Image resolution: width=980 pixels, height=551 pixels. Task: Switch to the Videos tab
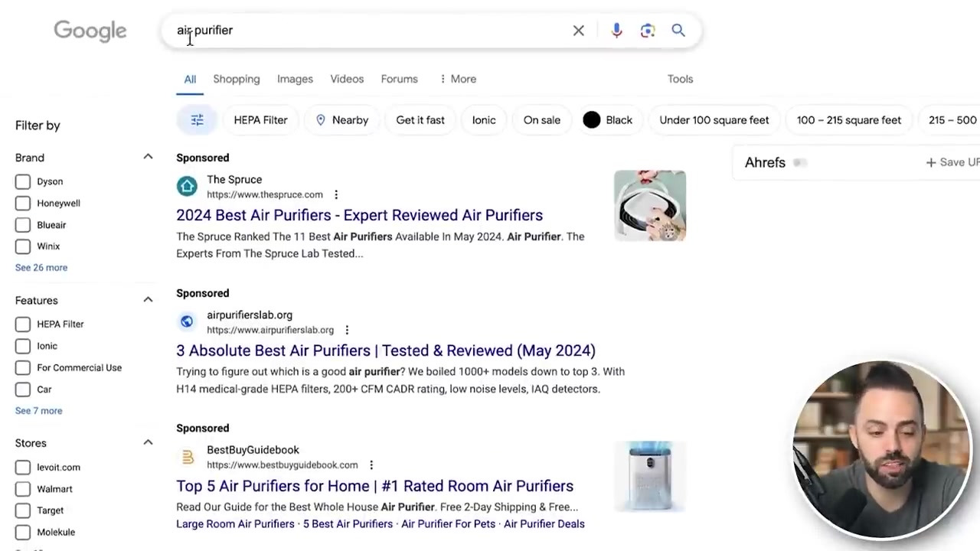tap(347, 79)
